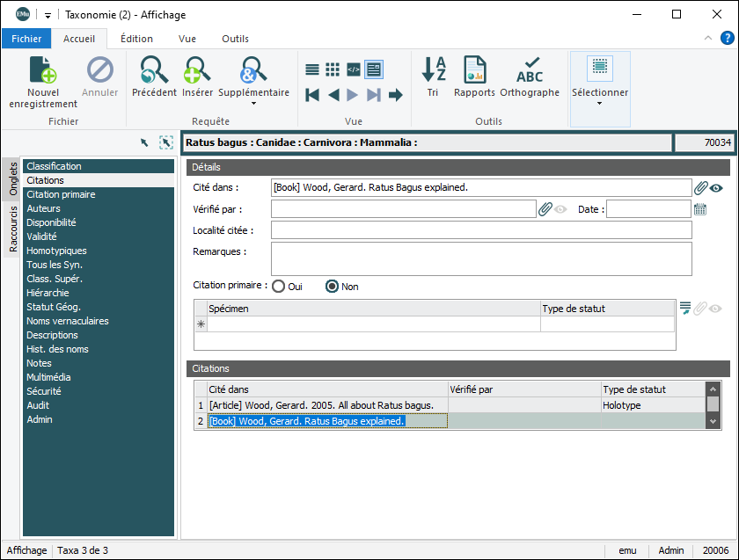Run the Orthographe spell check
The width and height of the screenshot is (739, 560).
(530, 70)
